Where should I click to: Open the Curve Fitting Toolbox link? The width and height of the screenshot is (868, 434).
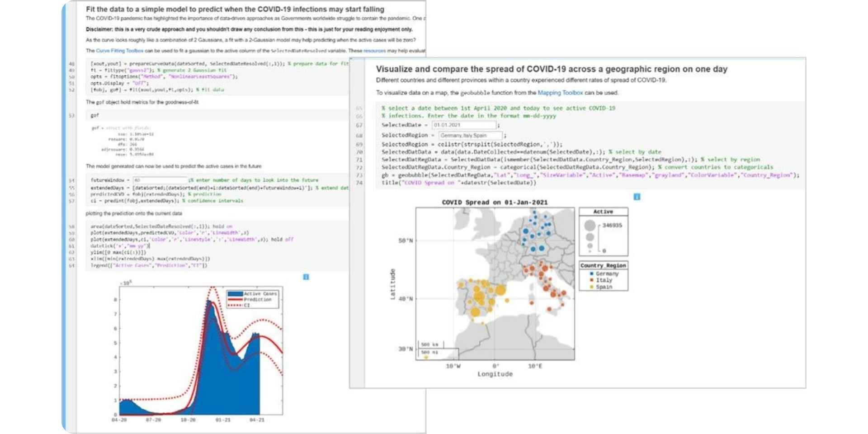(119, 51)
